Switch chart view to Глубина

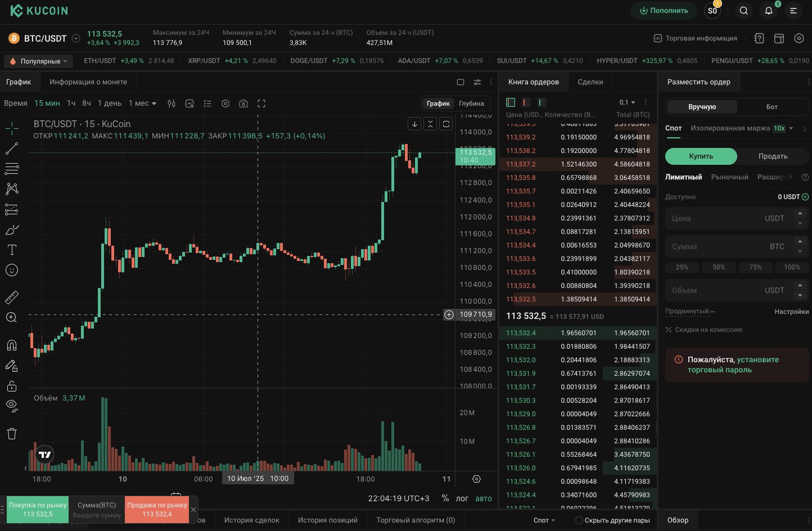point(471,103)
